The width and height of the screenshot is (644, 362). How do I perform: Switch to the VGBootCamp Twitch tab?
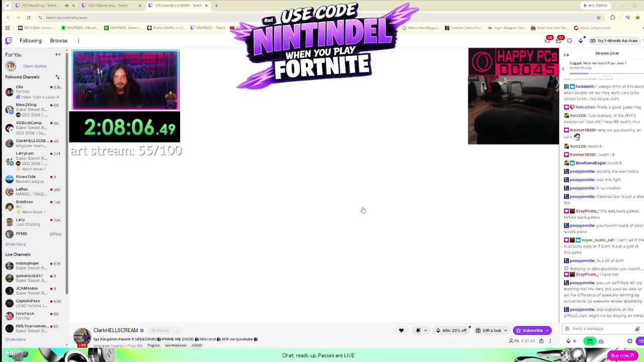tap(111, 6)
